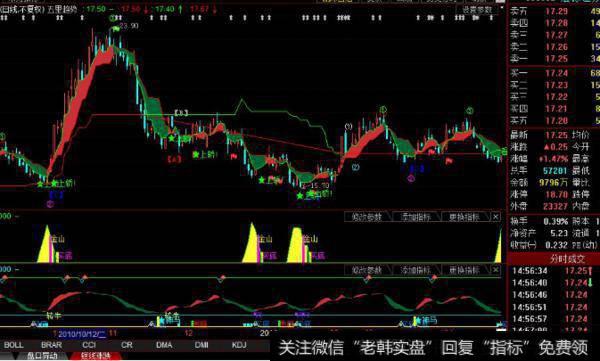Click the change percent value +1.47%
This screenshot has width=600, height=361.
pyautogui.click(x=553, y=158)
